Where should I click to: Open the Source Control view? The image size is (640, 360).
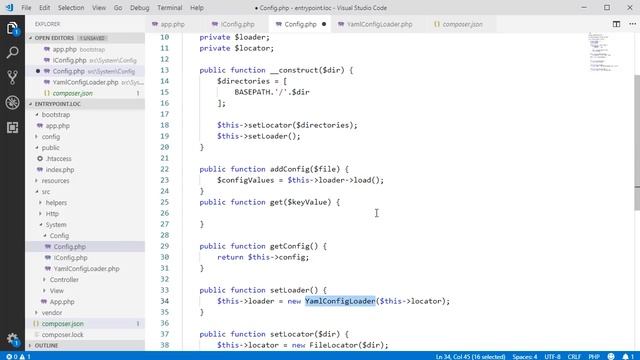(x=12, y=78)
